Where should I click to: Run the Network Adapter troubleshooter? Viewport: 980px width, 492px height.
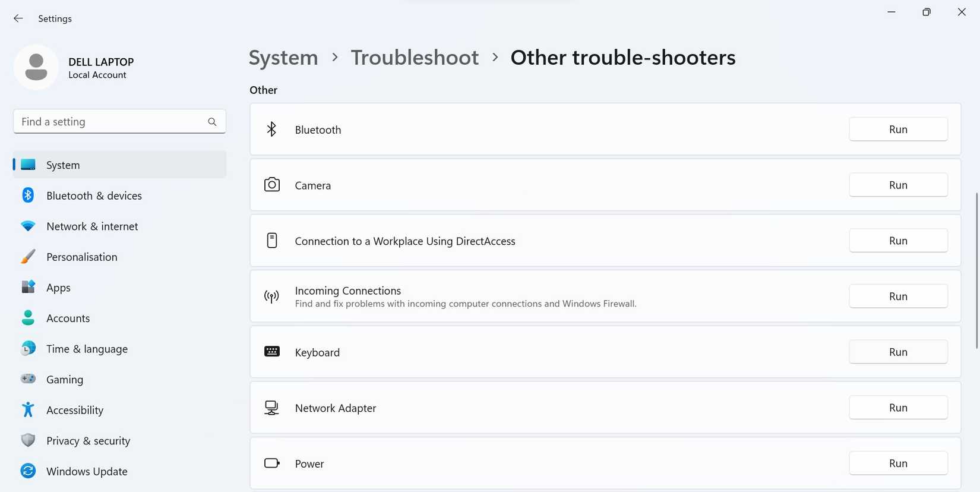[897, 408]
